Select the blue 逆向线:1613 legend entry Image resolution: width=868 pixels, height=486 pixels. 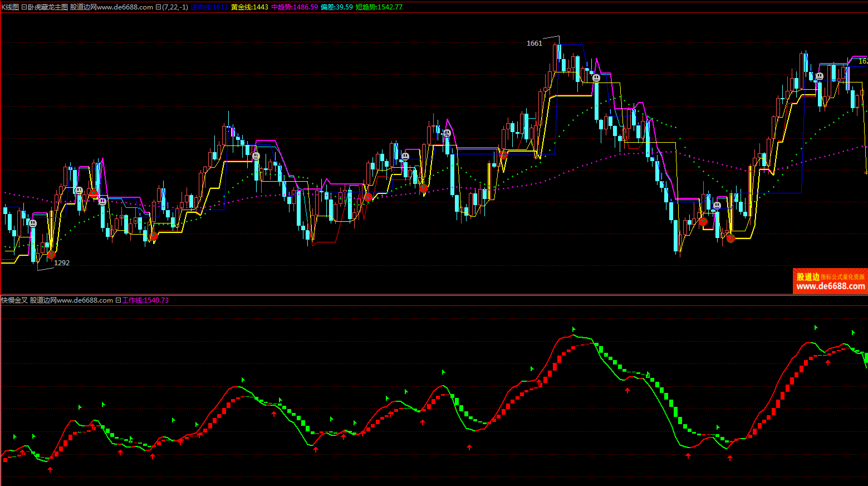209,7
